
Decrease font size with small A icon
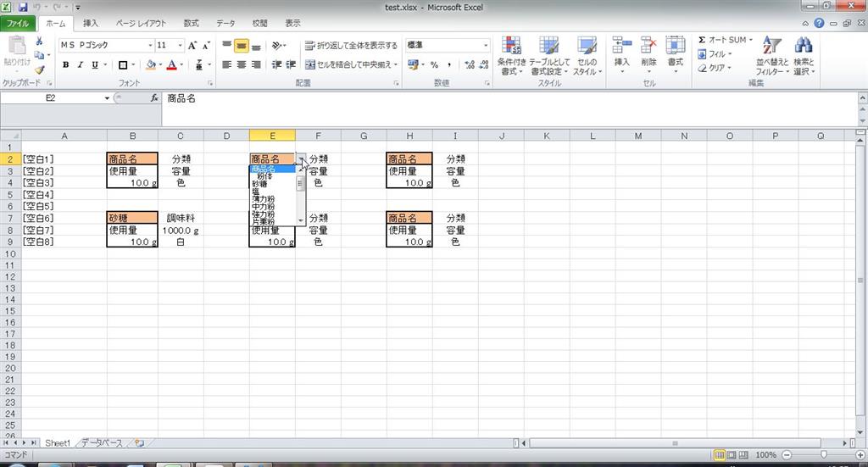(206, 46)
